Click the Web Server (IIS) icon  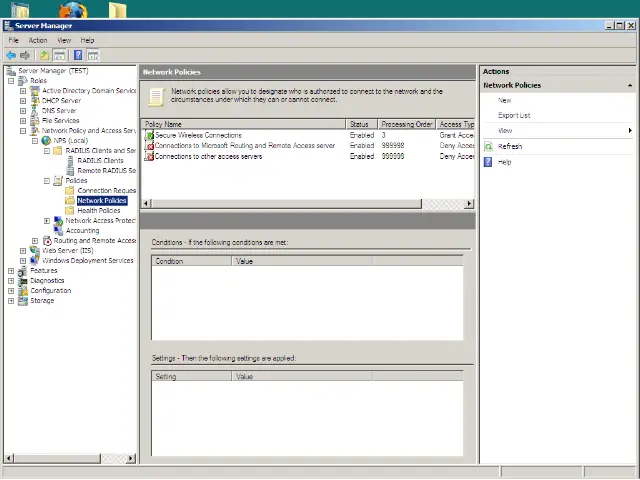(x=35, y=250)
